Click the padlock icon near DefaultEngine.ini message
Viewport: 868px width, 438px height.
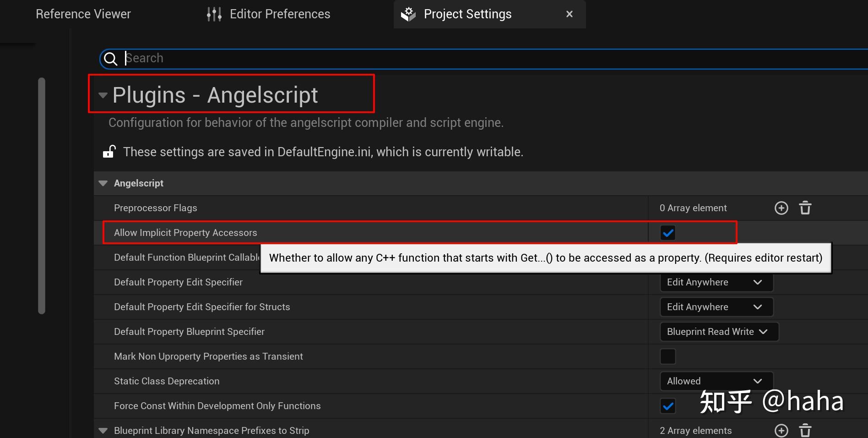[109, 152]
